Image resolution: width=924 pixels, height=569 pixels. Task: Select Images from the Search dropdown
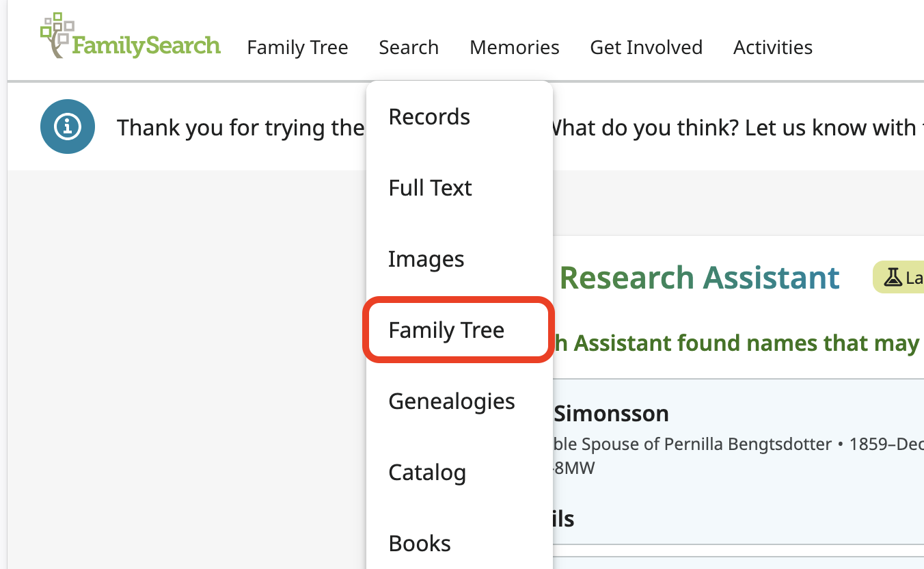pos(426,259)
